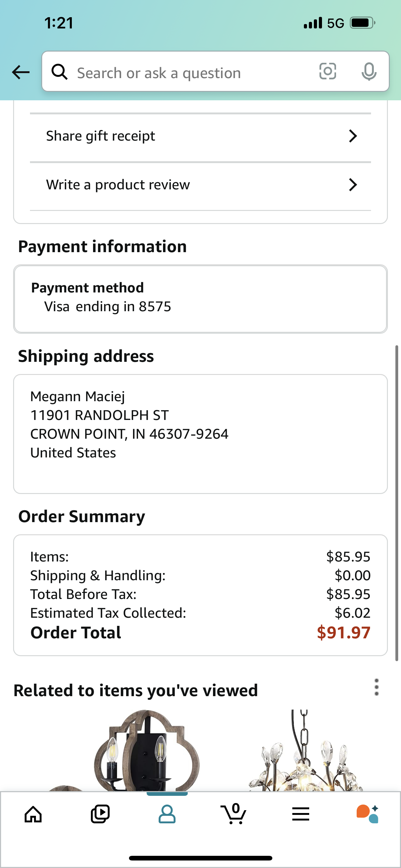This screenshot has width=401, height=868.
Task: Open Share gift receipt
Action: click(x=200, y=136)
